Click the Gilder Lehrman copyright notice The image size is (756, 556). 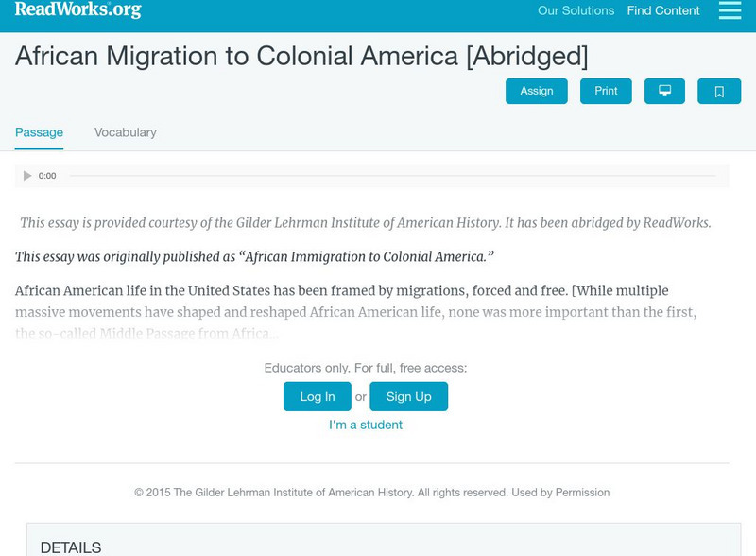[x=371, y=493]
